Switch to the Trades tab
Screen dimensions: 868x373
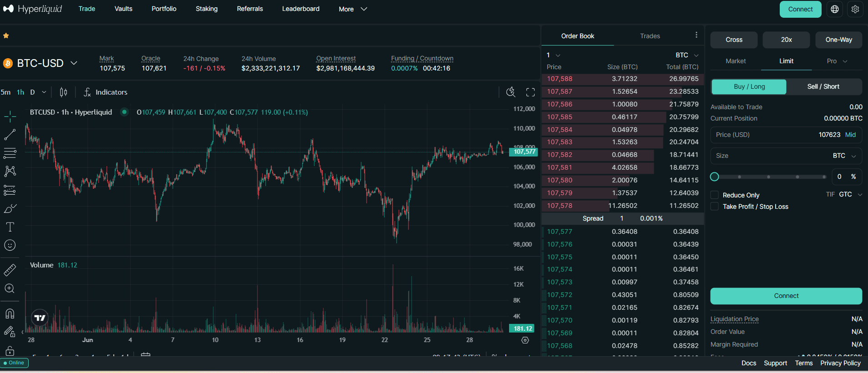coord(650,36)
